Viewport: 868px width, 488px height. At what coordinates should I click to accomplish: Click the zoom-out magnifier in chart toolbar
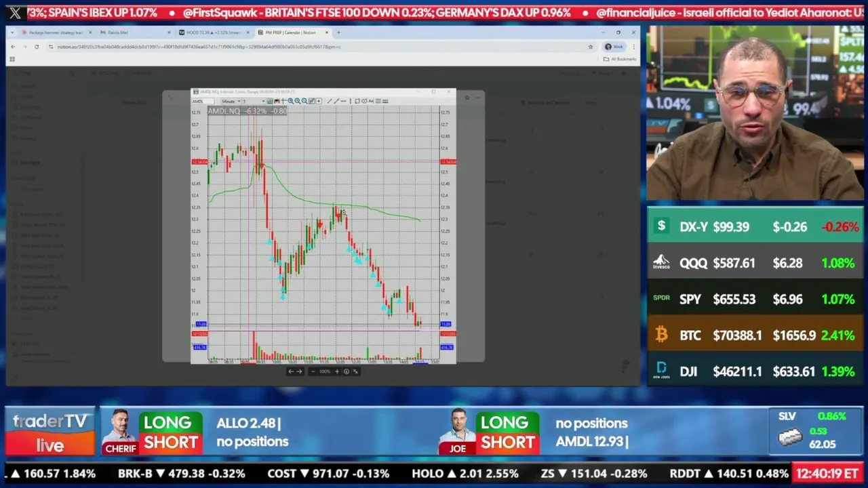tap(298, 101)
